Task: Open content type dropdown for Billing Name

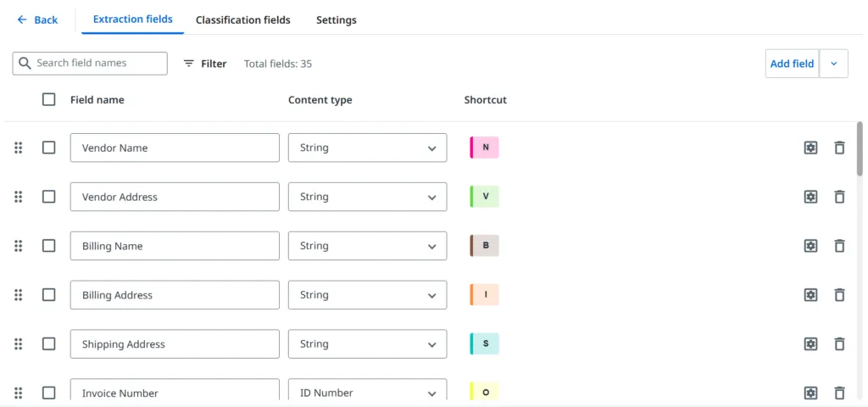Action: point(368,246)
